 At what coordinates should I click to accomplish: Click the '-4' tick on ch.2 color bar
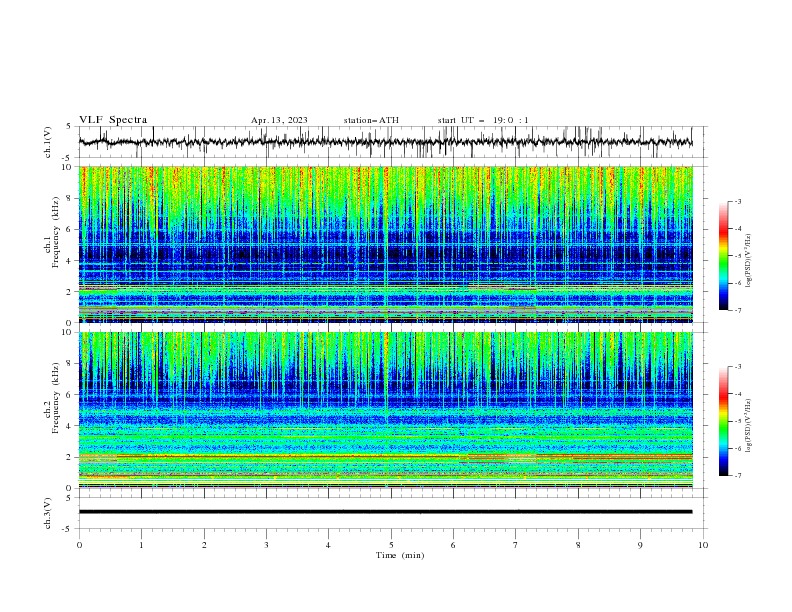point(737,394)
